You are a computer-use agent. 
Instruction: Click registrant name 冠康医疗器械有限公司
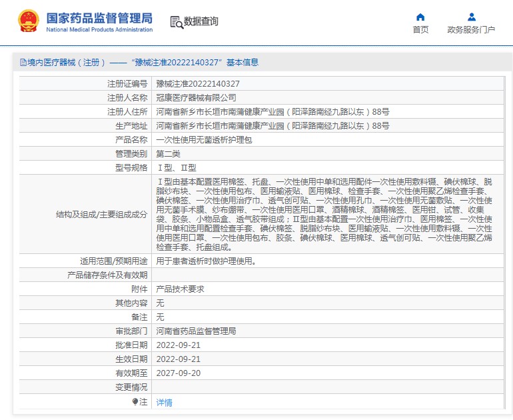pyautogui.click(x=196, y=97)
